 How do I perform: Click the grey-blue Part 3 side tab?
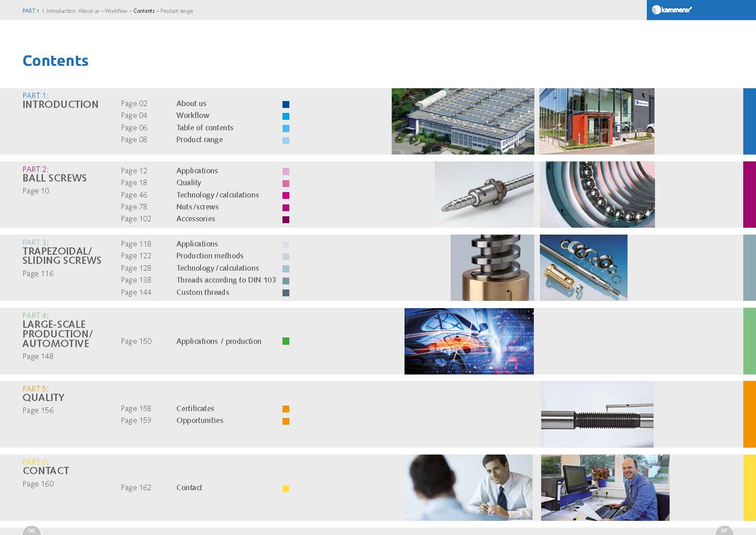click(x=750, y=267)
